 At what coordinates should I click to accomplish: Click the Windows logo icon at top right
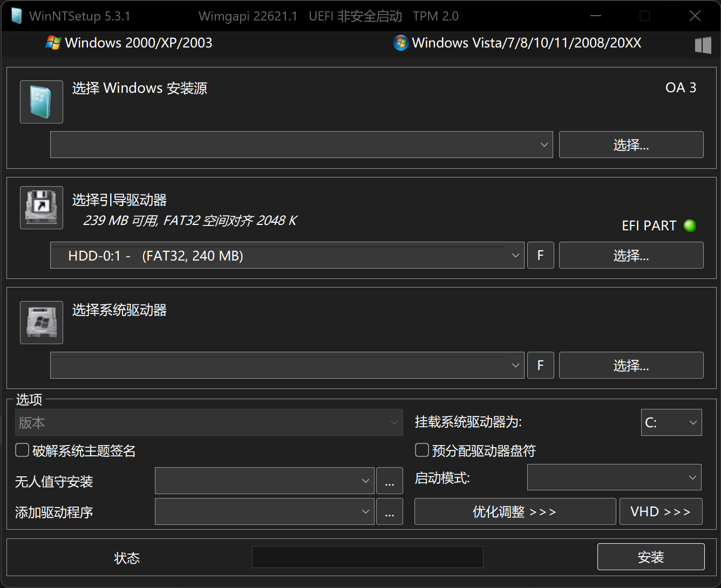coord(703,45)
